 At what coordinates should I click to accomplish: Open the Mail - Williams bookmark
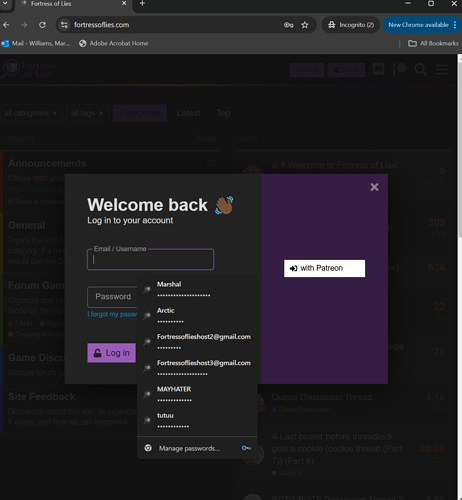[36, 43]
